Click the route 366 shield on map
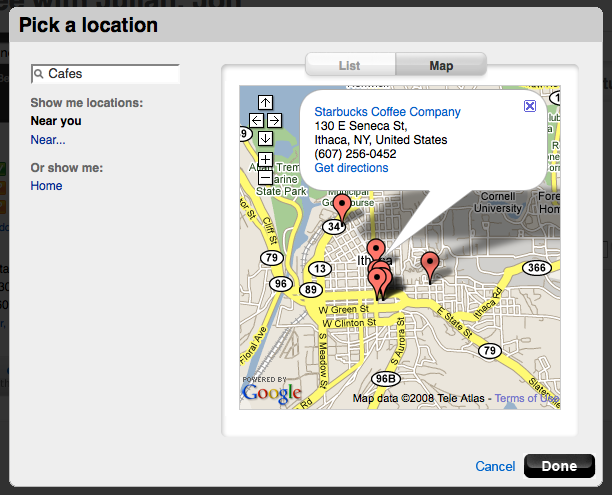The width and height of the screenshot is (612, 495). click(537, 268)
